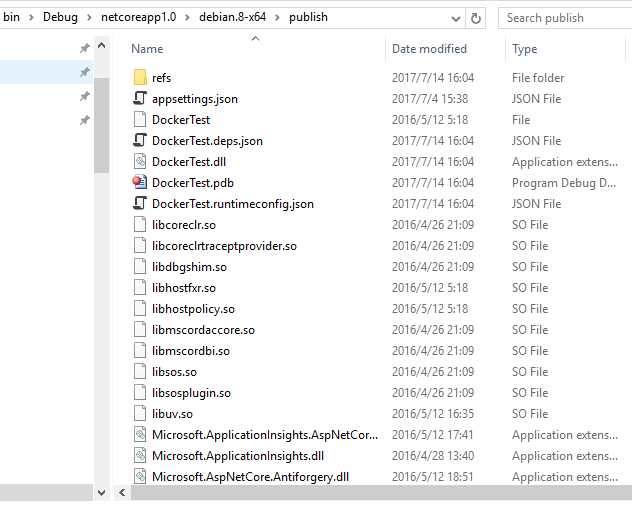Go to netcoreapp1.0 in the breadcrumb
The height and width of the screenshot is (513, 632).
coord(138,17)
